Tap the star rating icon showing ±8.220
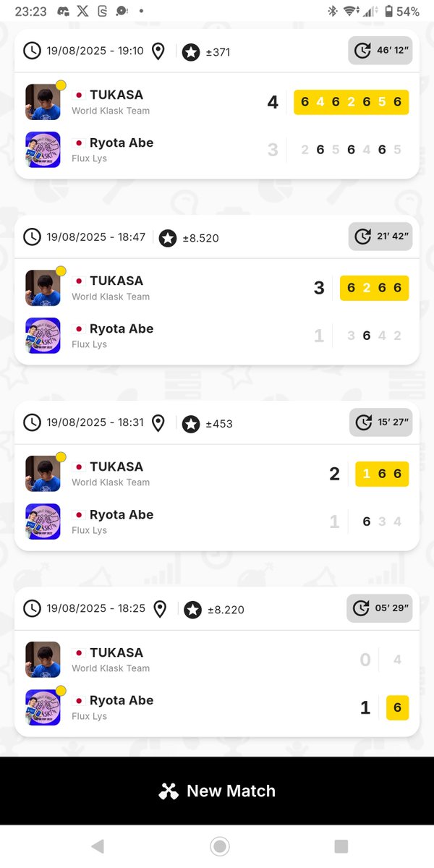This screenshot has width=434, height=868. coord(192,610)
